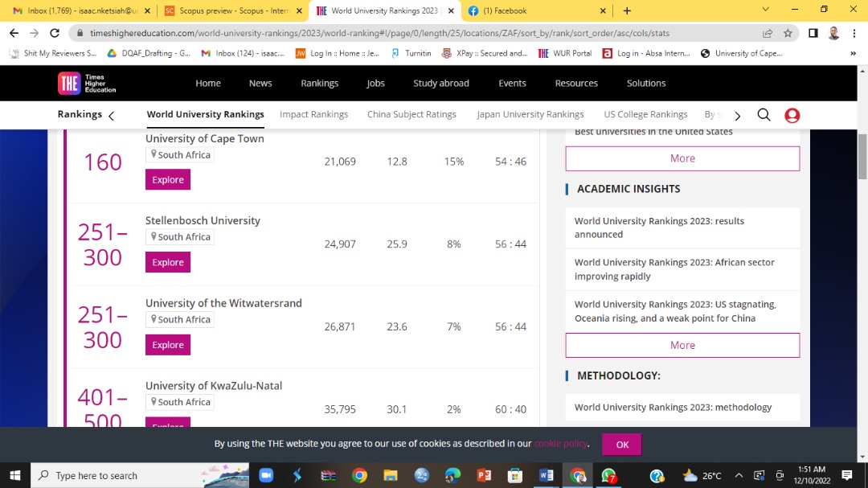
Task: Accept cookies with the OK button
Action: (x=621, y=443)
